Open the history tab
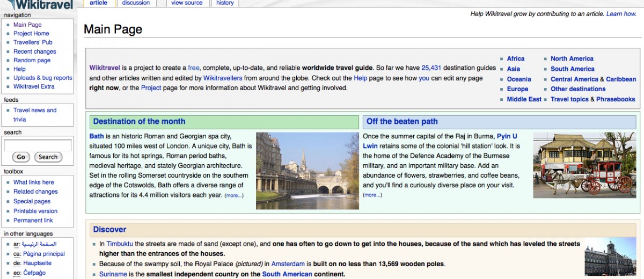This screenshot has height=279, width=644. (x=225, y=3)
